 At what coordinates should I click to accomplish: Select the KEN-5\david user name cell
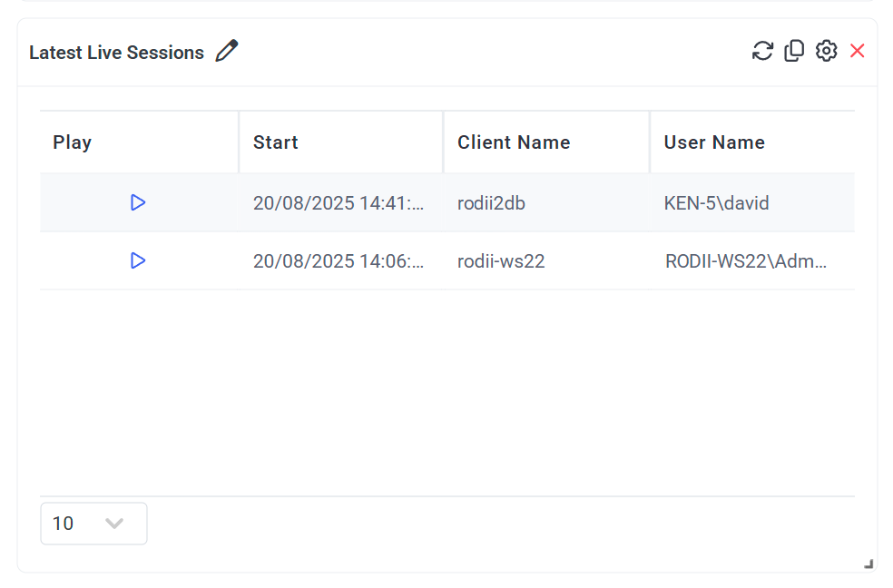716,203
